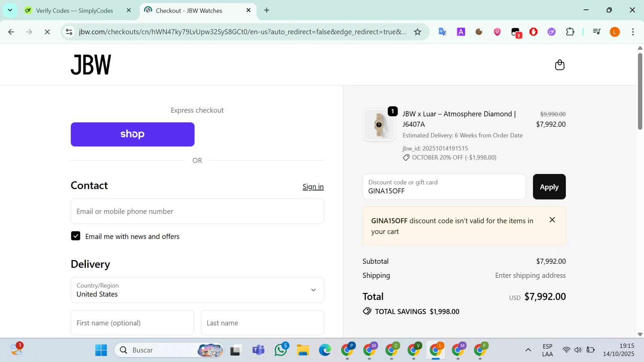Open the cookie extension icon
This screenshot has height=362, width=644.
tap(479, 32)
